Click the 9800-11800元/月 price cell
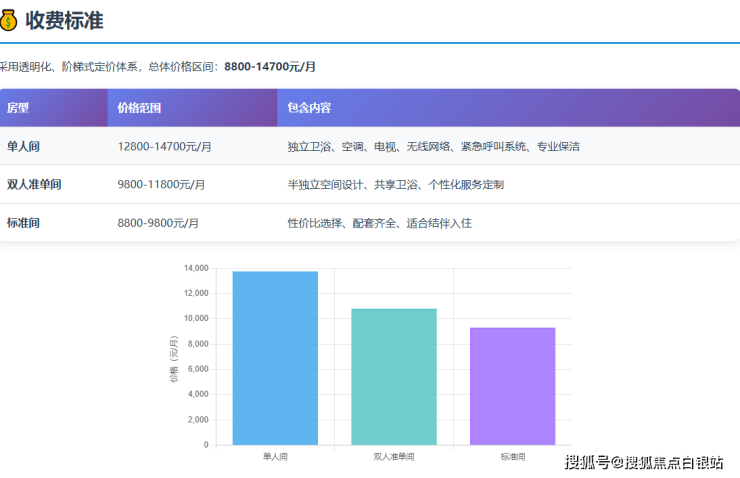This screenshot has height=478, width=740. (161, 184)
